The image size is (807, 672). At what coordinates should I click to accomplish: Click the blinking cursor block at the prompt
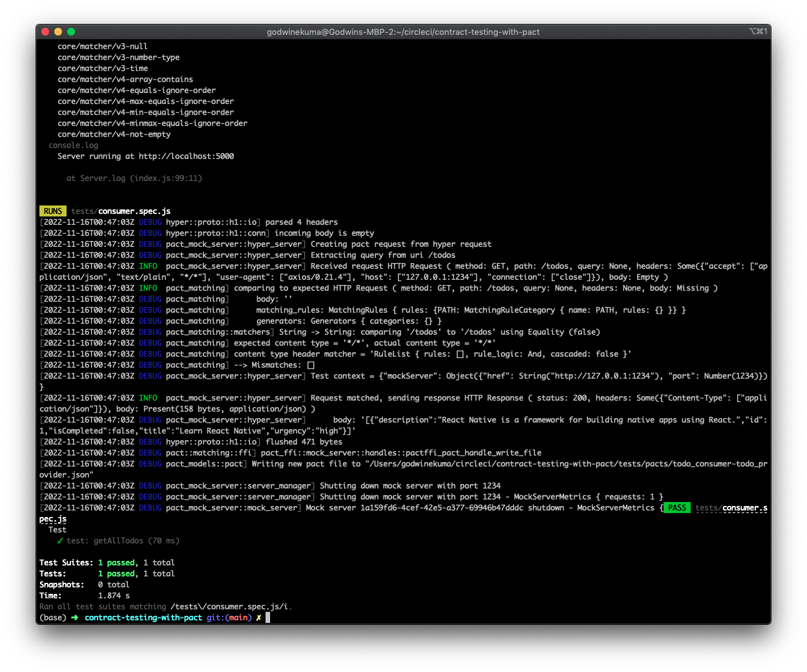(267, 617)
